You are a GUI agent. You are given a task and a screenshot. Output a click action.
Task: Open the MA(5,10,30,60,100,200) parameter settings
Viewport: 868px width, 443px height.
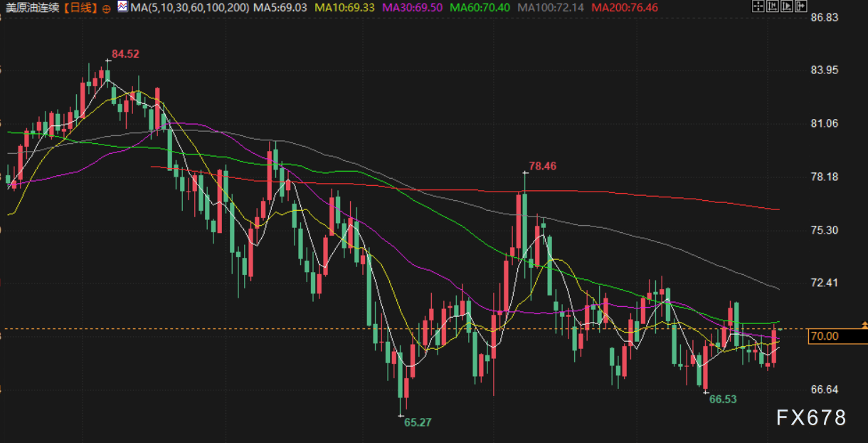point(191,7)
